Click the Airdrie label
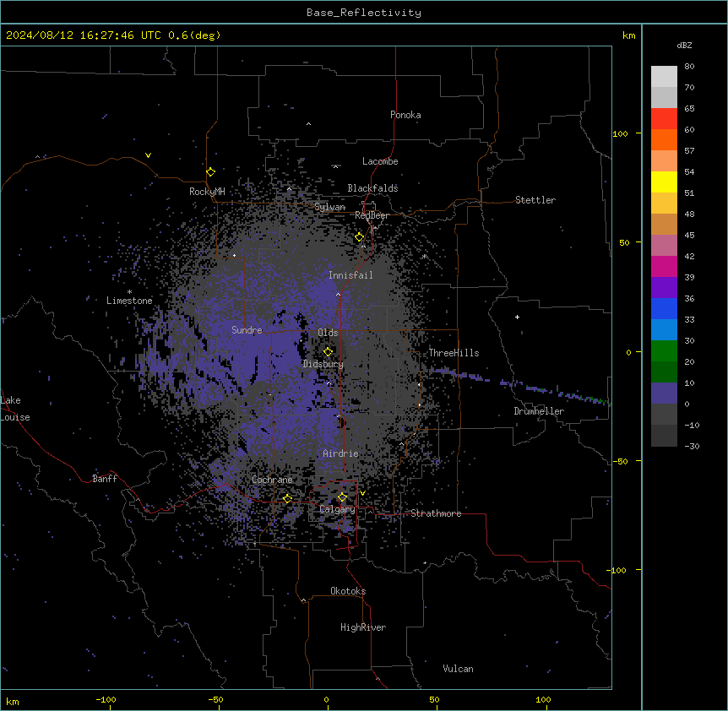The height and width of the screenshot is (711, 728). pyautogui.click(x=341, y=453)
